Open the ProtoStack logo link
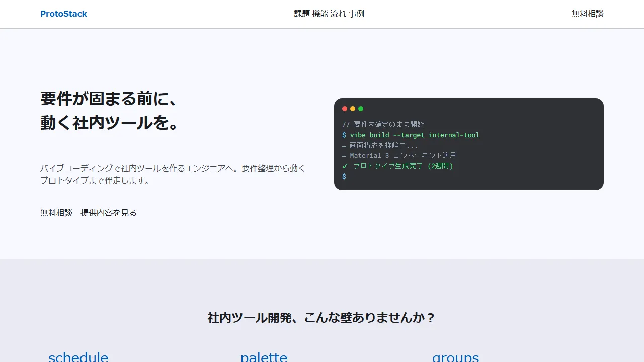644x362 pixels. [63, 14]
